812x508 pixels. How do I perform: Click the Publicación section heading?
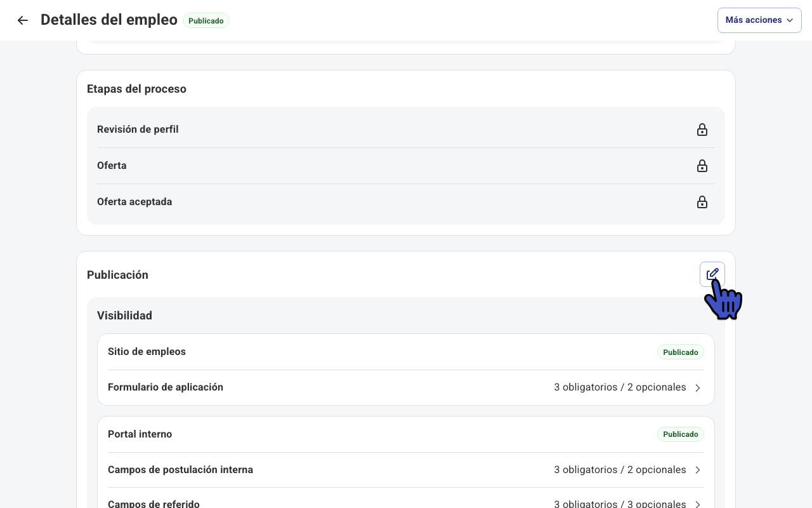(x=117, y=275)
